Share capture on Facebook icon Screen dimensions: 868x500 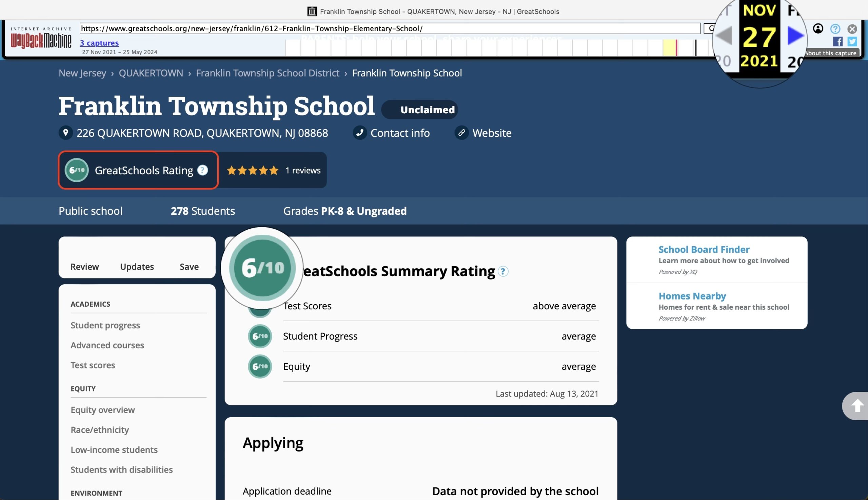[837, 41]
